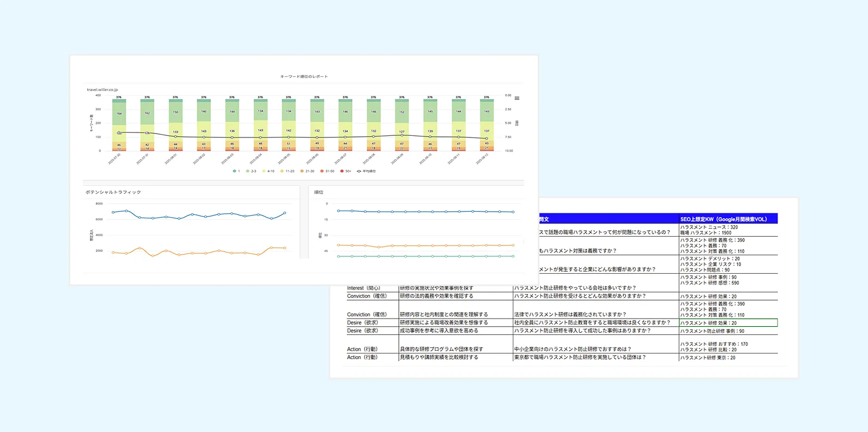
Task: Click last blue point in ポテンシャルトラフィック chart
Action: 284,213
